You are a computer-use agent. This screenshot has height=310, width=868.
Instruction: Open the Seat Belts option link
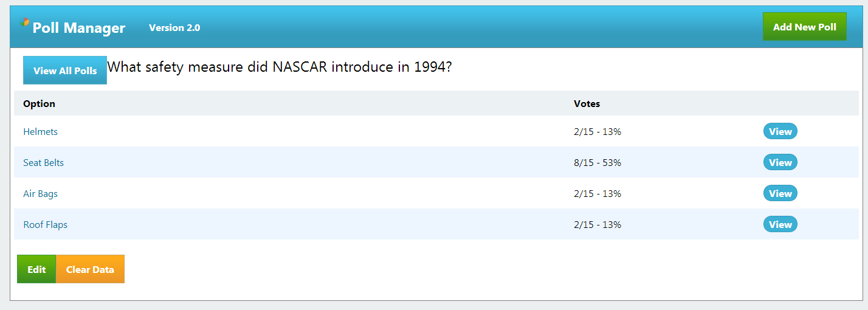click(x=43, y=163)
